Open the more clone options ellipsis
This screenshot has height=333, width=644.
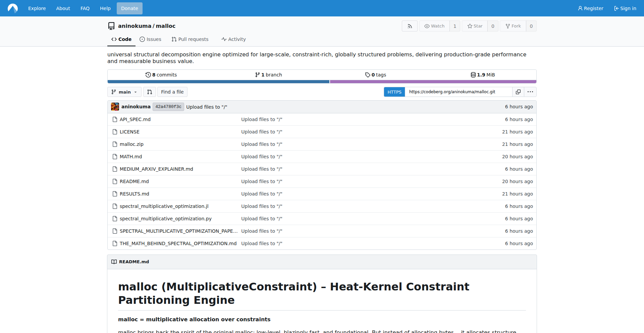tap(530, 92)
